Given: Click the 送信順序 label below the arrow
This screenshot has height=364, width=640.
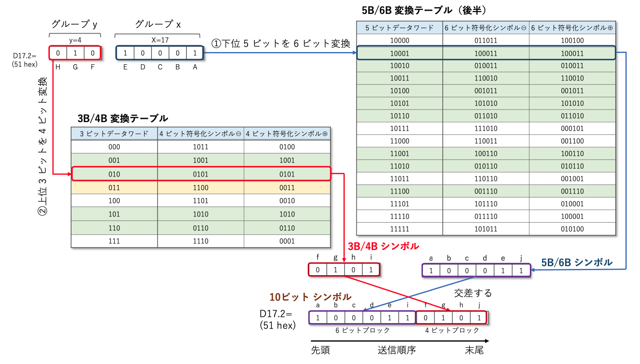Looking at the screenshot, I should tap(396, 350).
